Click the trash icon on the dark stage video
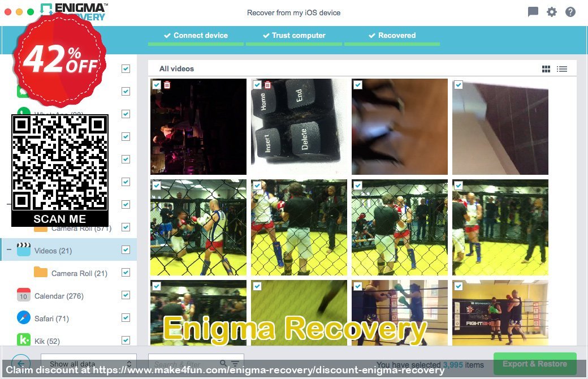The width and height of the screenshot is (588, 379). [167, 85]
